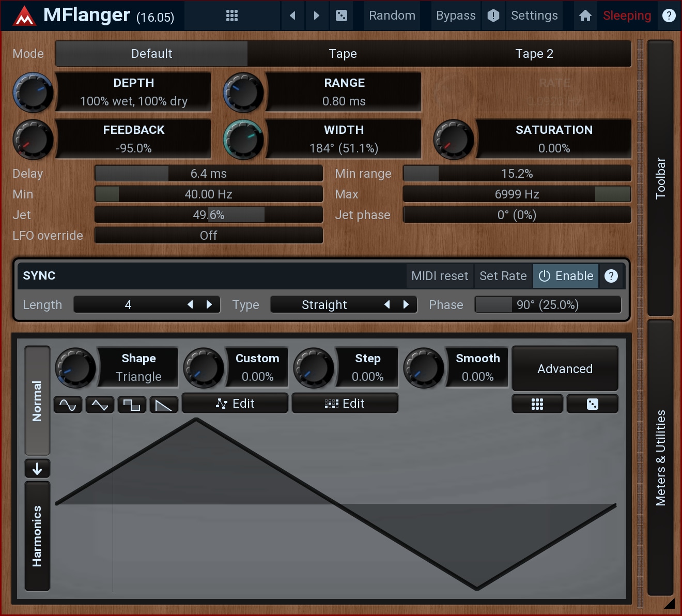Decrease Sync Length with left arrow
This screenshot has height=616, width=682.
pyautogui.click(x=190, y=304)
